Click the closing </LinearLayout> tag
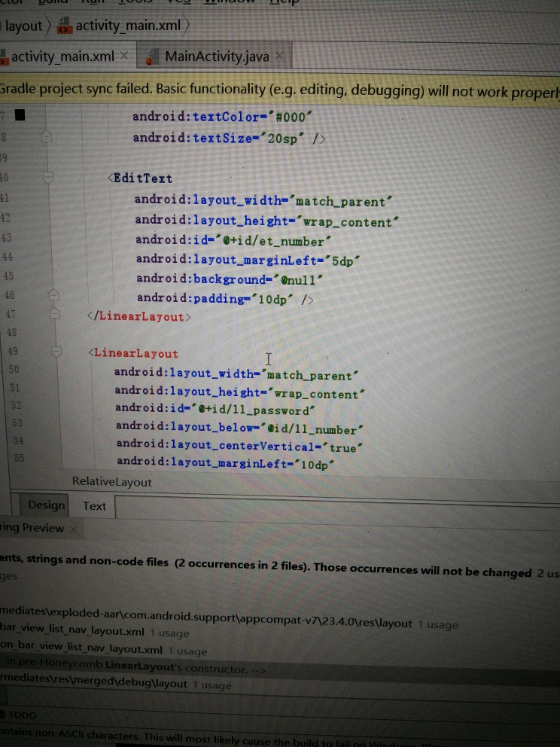 (139, 316)
